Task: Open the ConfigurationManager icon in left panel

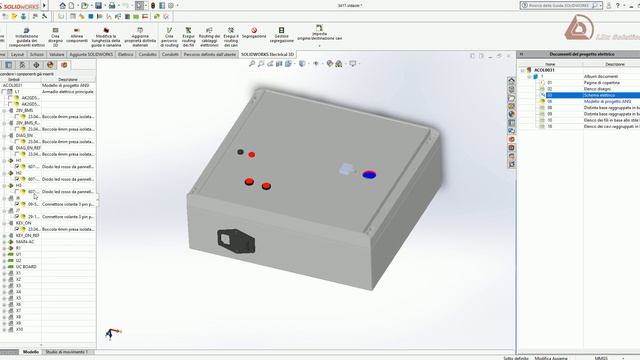Action: pyautogui.click(x=22, y=65)
